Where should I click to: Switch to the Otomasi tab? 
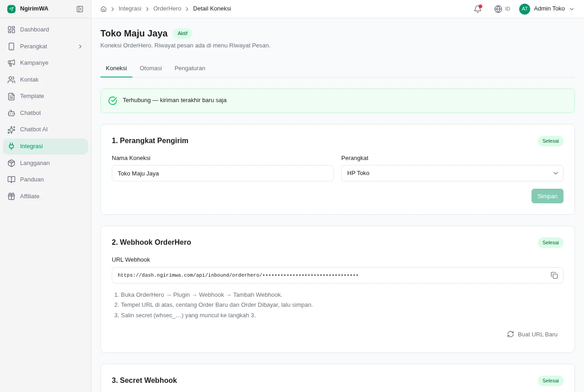(151, 68)
